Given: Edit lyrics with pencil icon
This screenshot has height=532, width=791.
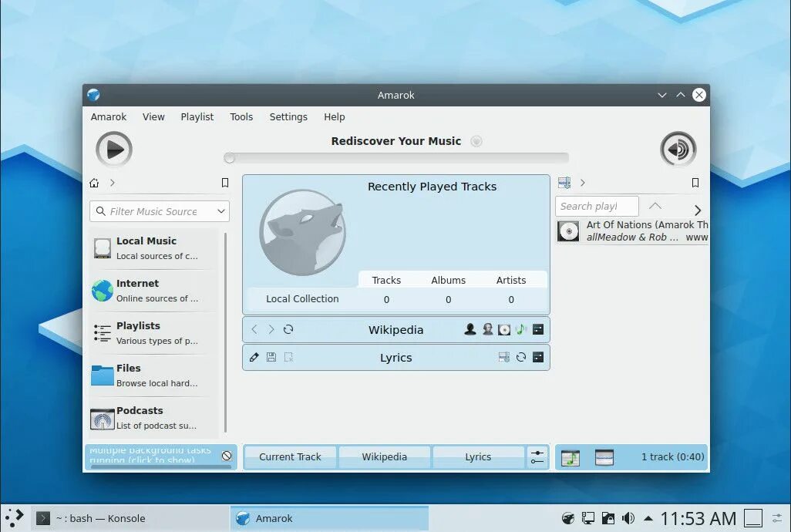Looking at the screenshot, I should pyautogui.click(x=254, y=357).
